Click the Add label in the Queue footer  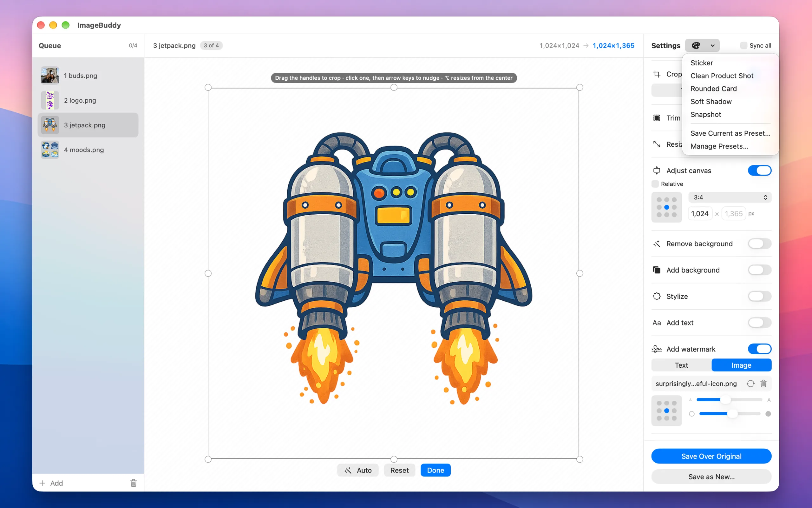tap(56, 483)
